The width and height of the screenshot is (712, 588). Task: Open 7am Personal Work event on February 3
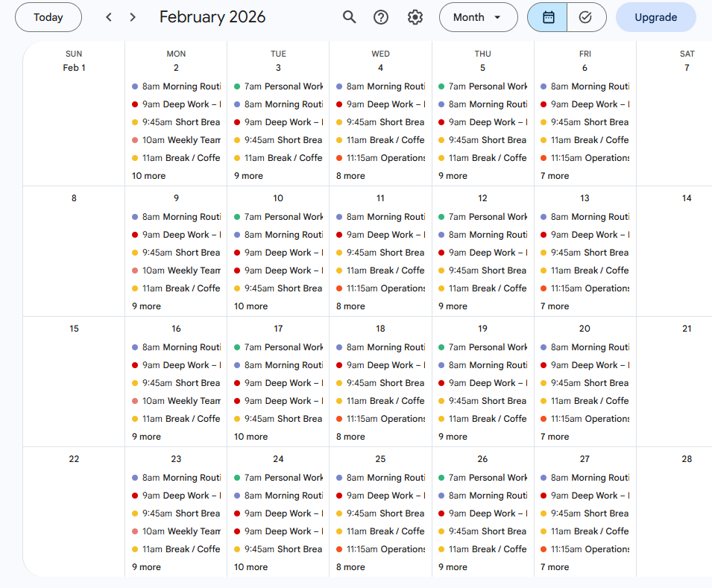point(278,86)
